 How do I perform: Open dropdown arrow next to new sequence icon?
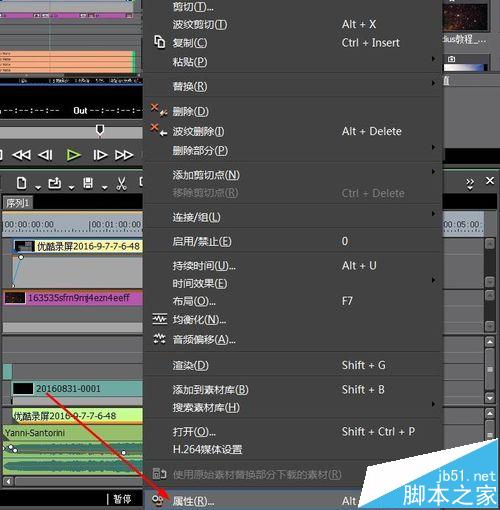pyautogui.click(x=38, y=188)
